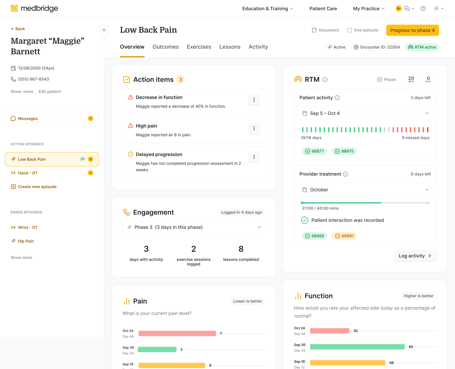Open the ended Wrist - OT episode
Screen dimensions: 455x369
coord(24,227)
